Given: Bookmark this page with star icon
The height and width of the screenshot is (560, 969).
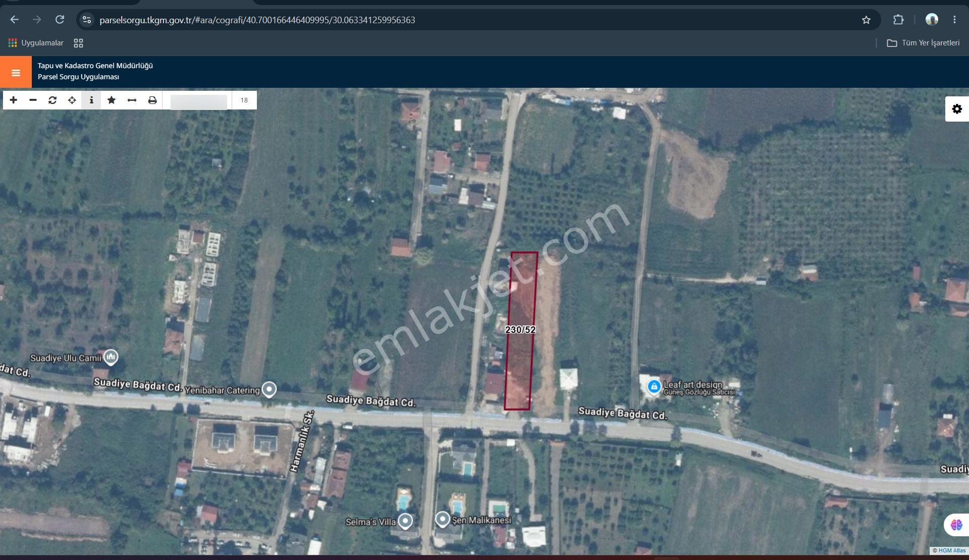Looking at the screenshot, I should tap(866, 20).
